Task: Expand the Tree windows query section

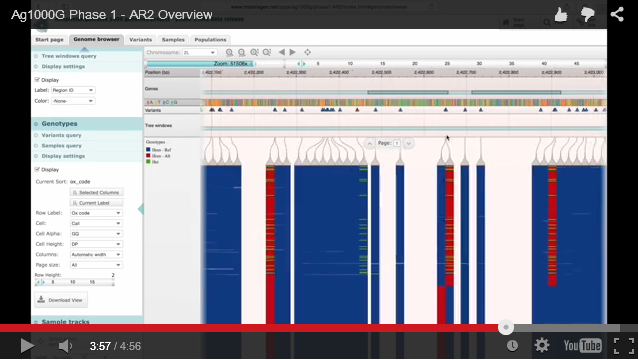Action: (x=69, y=56)
